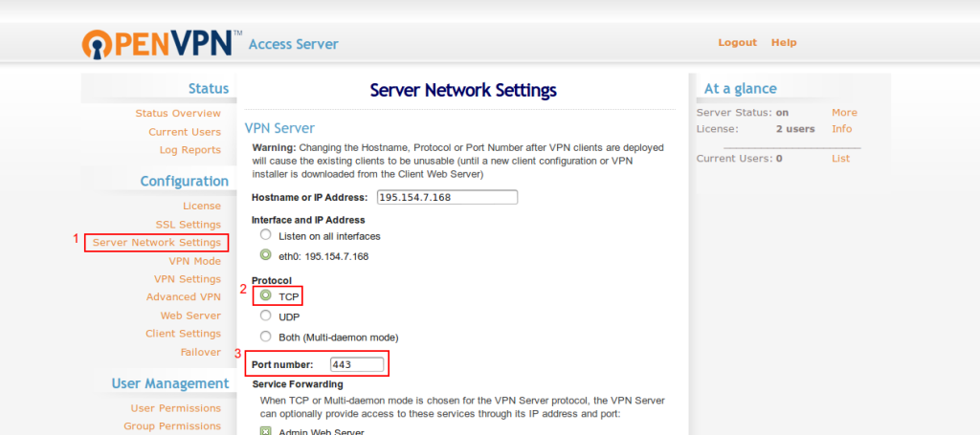Click the Hostname or IP Address field
Screen dimensions: 980x435
[x=448, y=197]
